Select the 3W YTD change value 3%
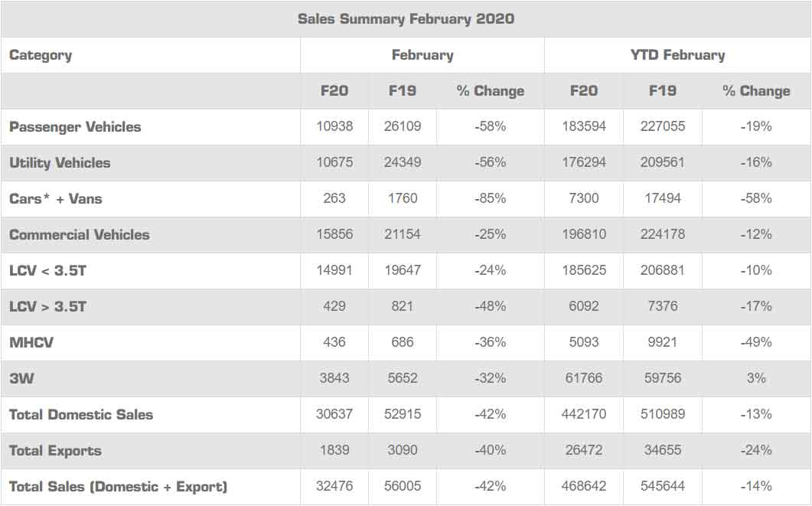 [x=756, y=379]
